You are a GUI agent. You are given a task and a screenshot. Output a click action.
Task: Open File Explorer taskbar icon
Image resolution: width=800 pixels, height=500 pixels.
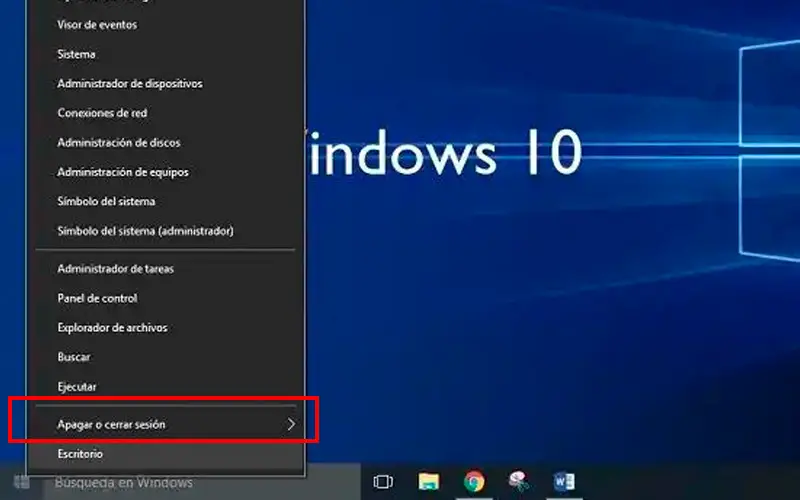point(429,482)
